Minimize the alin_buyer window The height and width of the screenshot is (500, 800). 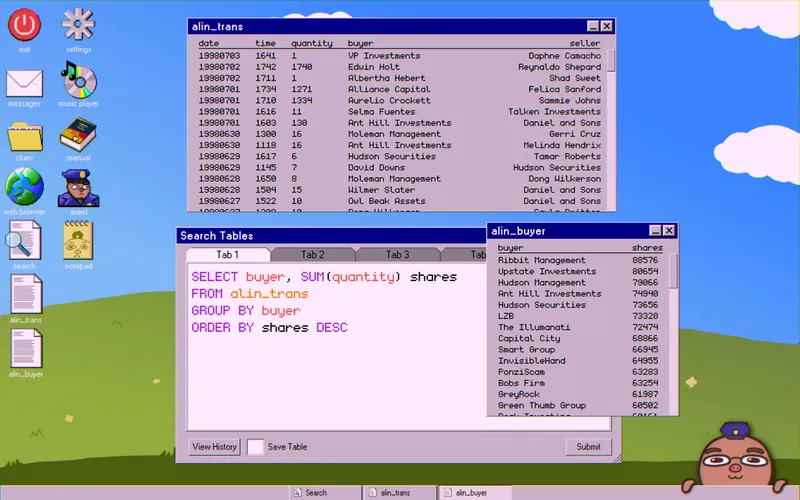655,231
